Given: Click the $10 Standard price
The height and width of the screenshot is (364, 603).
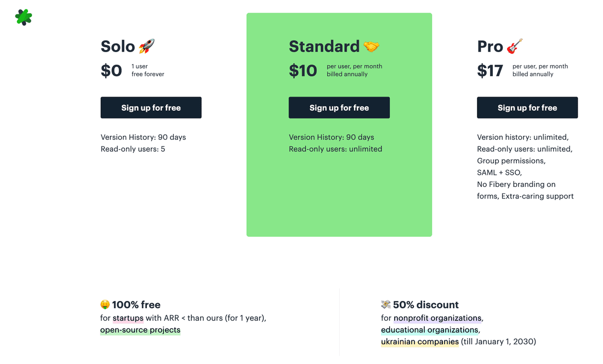Looking at the screenshot, I should pos(303,71).
